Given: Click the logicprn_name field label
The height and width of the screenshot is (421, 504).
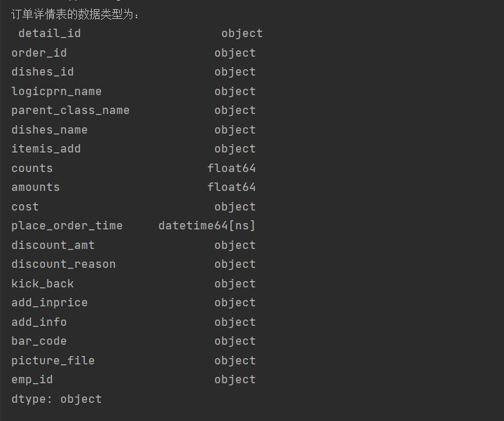Looking at the screenshot, I should coord(57,92).
